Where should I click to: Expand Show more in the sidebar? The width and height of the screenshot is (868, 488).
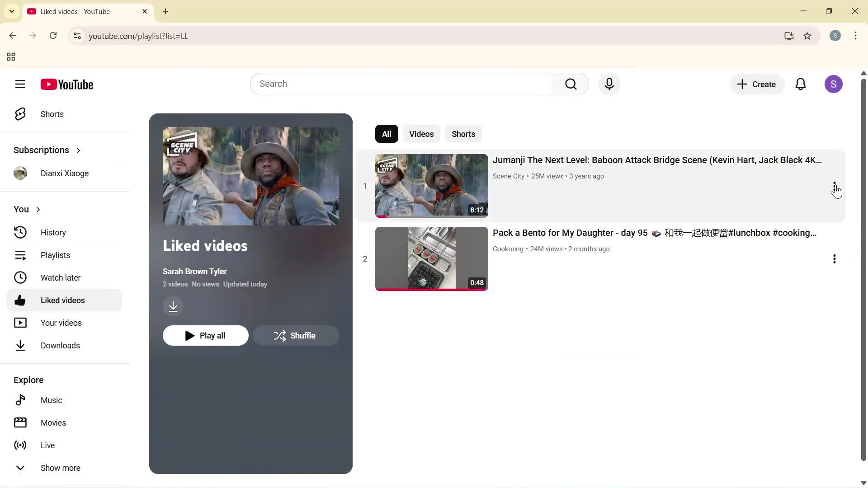(x=60, y=468)
